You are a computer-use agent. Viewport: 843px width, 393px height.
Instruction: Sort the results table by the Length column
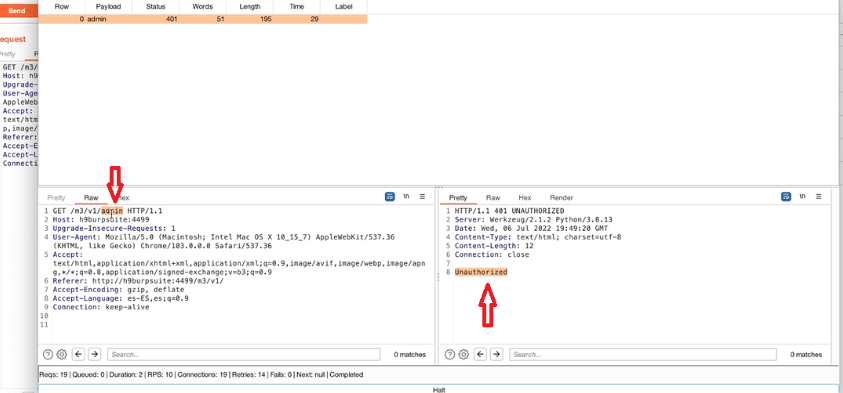click(x=249, y=7)
